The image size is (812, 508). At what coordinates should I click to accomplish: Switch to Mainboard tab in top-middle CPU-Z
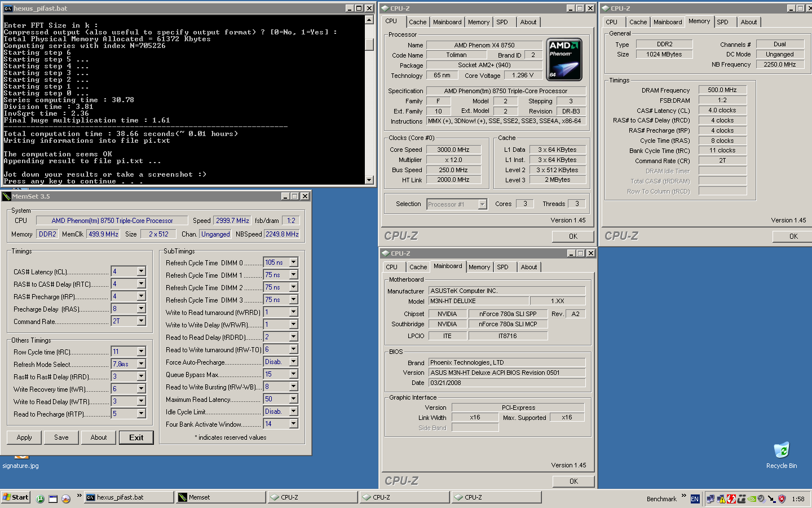click(447, 22)
